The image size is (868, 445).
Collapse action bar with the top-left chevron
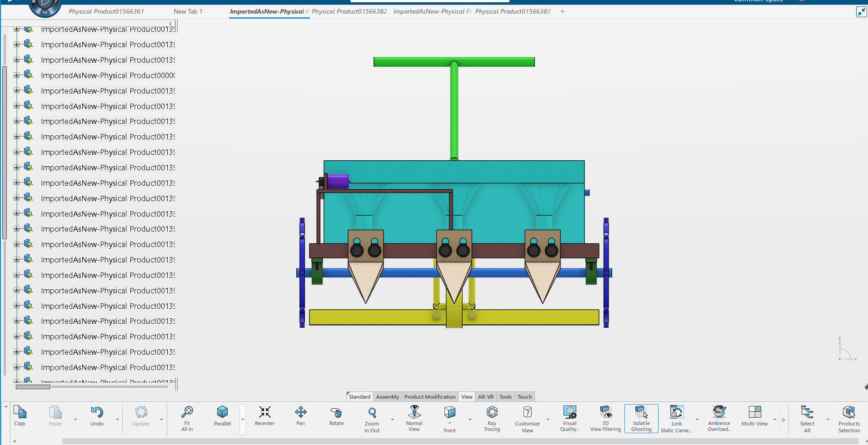[x=6, y=406]
